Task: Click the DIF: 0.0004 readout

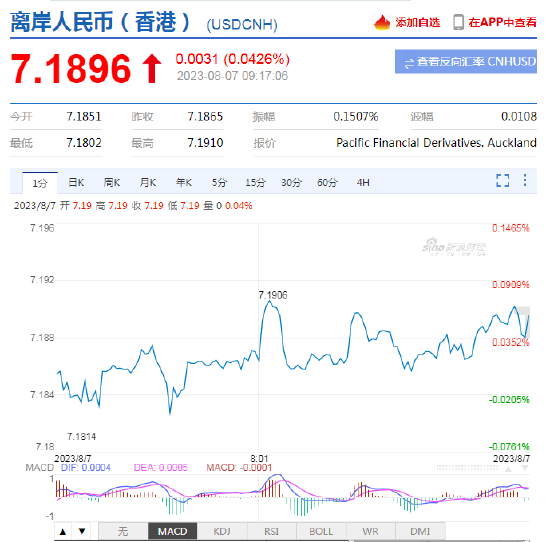Action: click(86, 468)
